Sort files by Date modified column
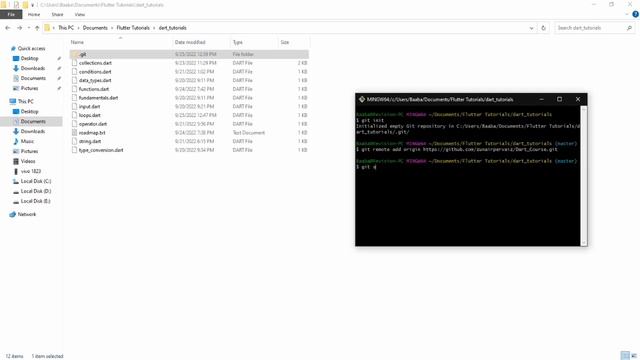The image size is (640, 360). (190, 42)
